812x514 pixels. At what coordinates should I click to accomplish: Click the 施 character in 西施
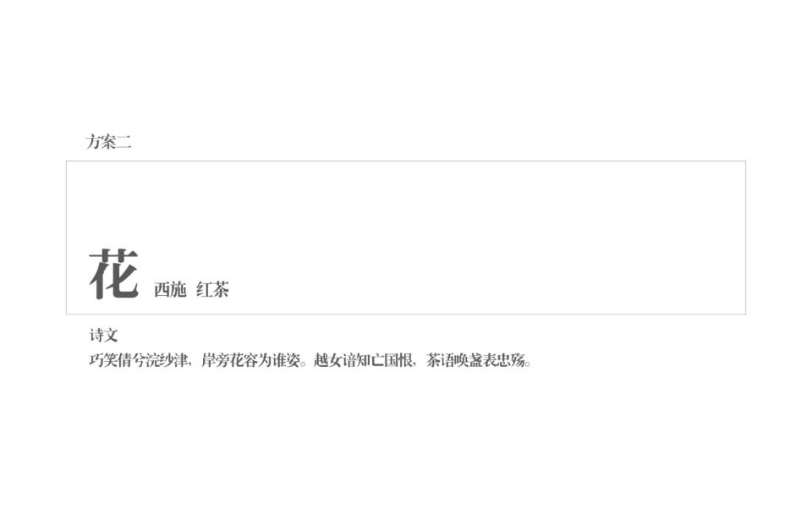click(x=178, y=289)
